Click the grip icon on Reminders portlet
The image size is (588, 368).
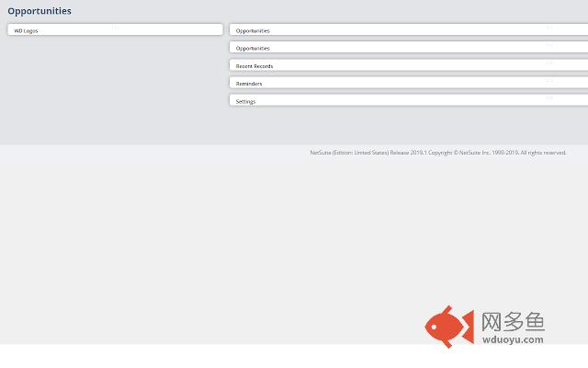549,80
